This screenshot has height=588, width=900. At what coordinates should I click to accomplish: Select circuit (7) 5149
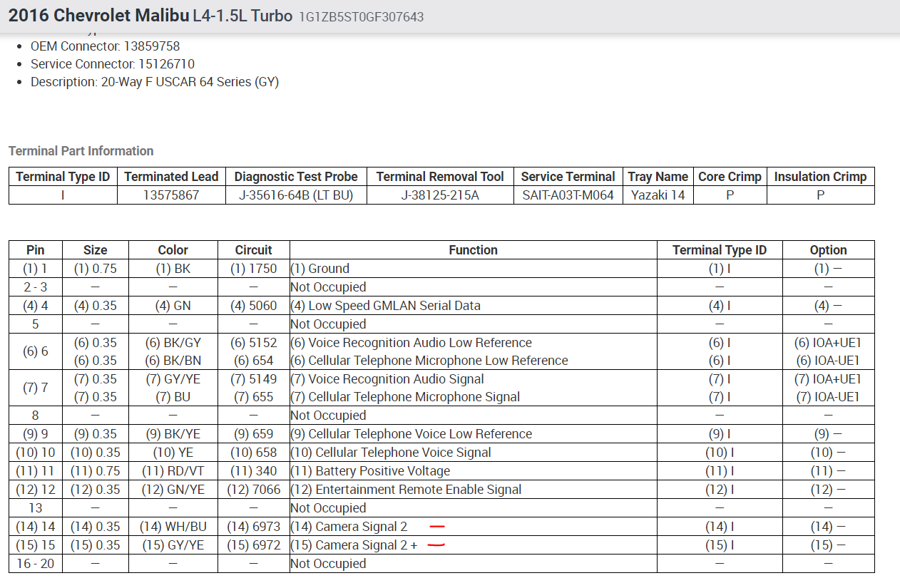253,379
